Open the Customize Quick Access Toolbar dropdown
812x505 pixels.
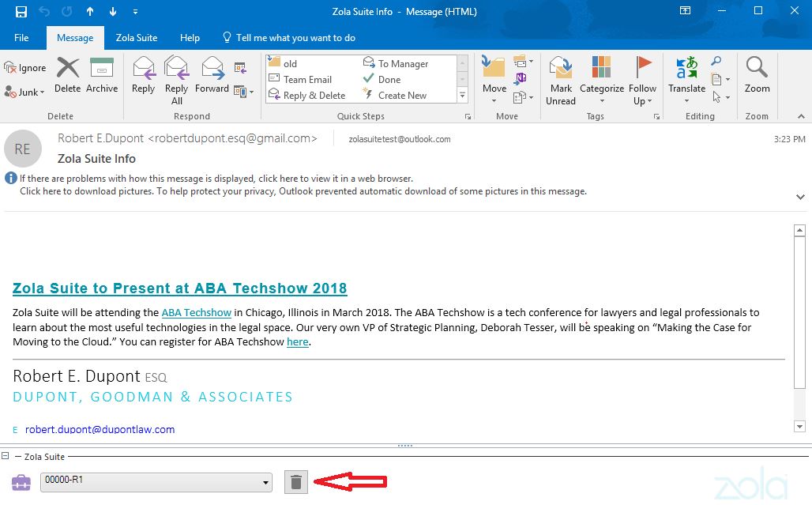tap(135, 11)
